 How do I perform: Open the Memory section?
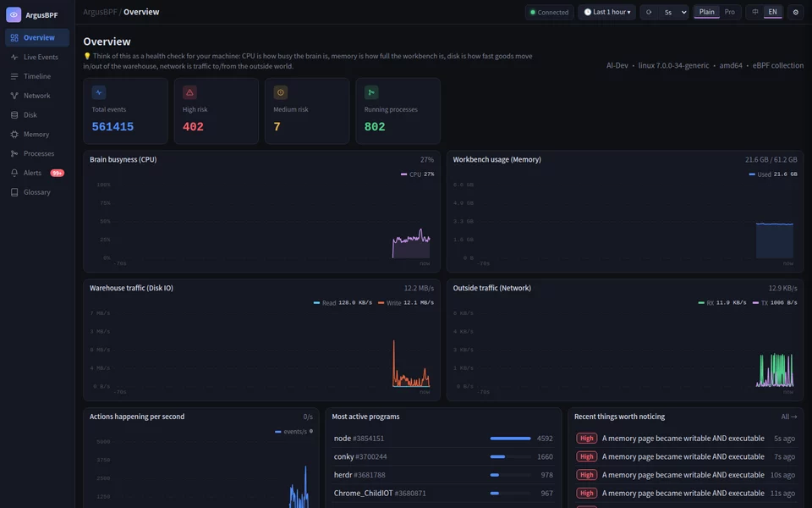[37, 135]
